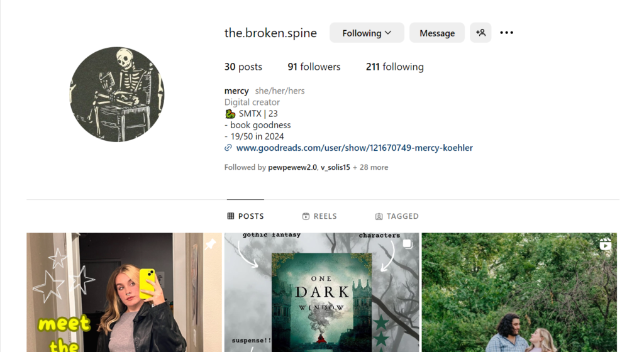Open follower pewpewew2.0's profile
The height and width of the screenshot is (352, 644).
(292, 167)
